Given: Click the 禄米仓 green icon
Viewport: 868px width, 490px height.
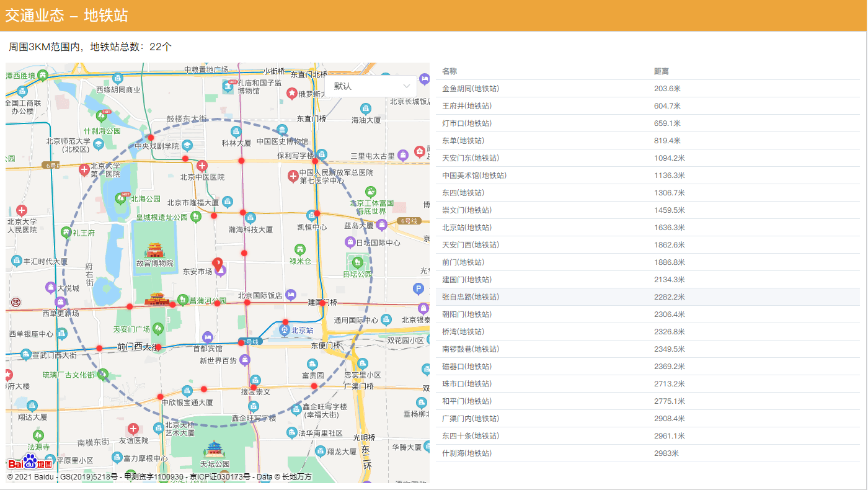Looking at the screenshot, I should (300, 250).
